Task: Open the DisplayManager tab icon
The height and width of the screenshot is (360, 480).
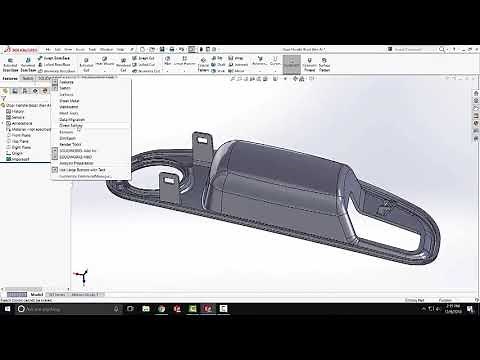Action: click(x=45, y=91)
